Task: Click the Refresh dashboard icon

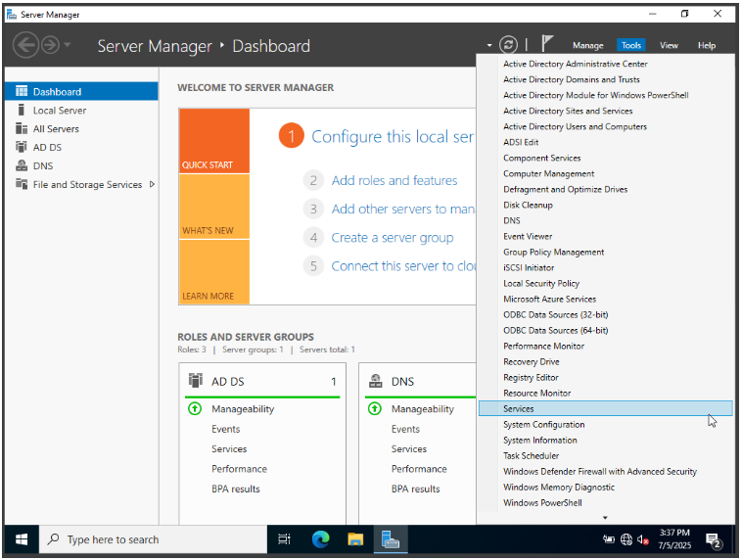Action: click(x=508, y=45)
